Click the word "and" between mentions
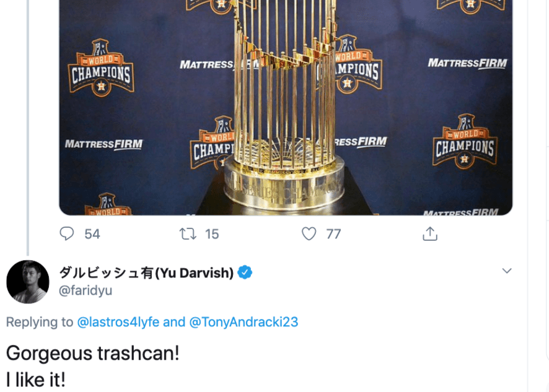Image resolution: width=549 pixels, height=392 pixels. (174, 322)
